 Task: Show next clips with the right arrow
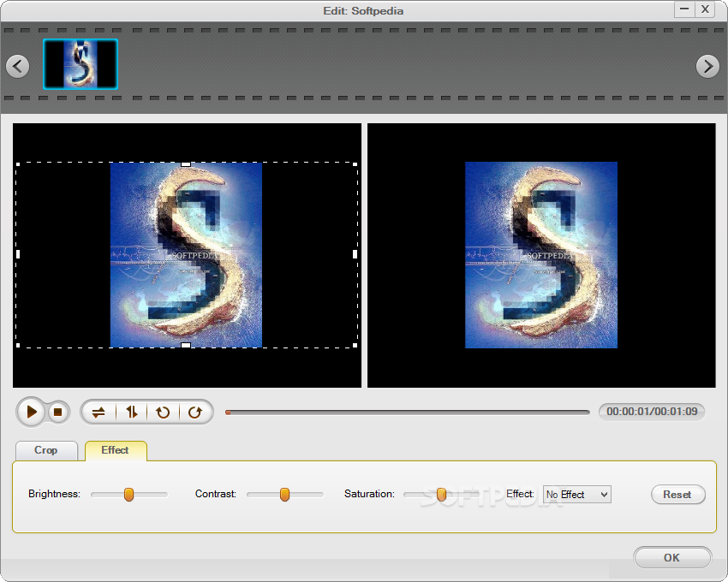pyautogui.click(x=707, y=67)
